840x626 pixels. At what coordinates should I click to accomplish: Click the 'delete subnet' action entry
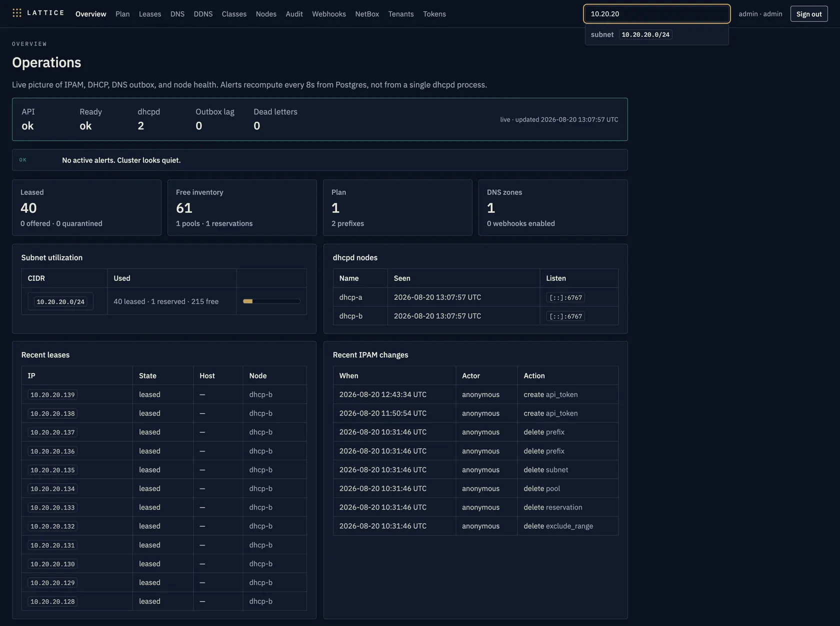click(545, 470)
